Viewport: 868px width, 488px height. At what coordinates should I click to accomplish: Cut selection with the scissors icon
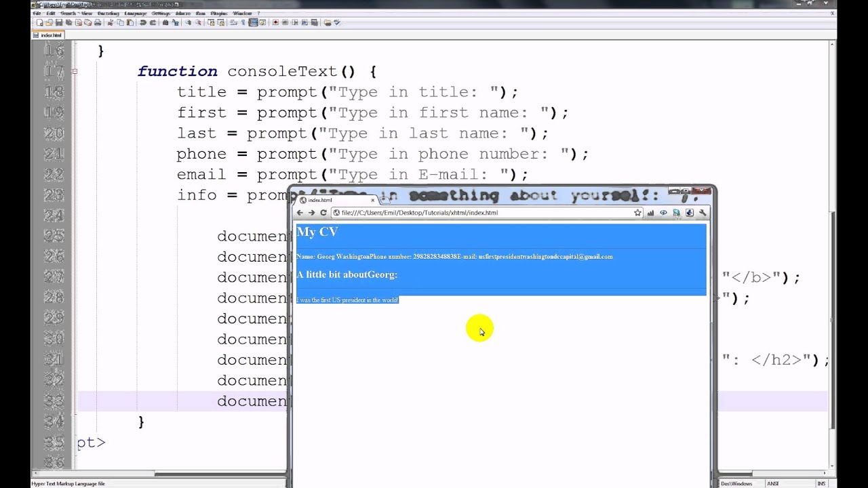[110, 22]
